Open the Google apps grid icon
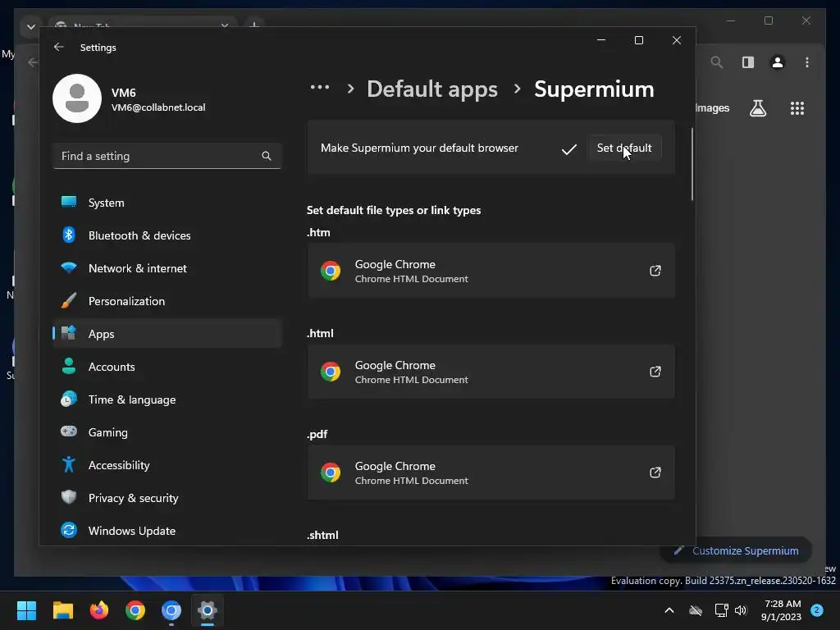This screenshot has height=630, width=840. (797, 108)
